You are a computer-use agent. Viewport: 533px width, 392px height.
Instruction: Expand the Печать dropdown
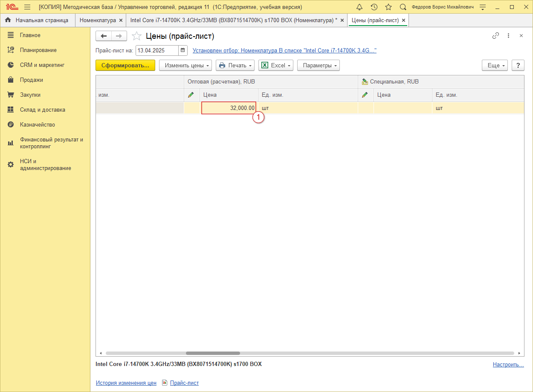(235, 66)
